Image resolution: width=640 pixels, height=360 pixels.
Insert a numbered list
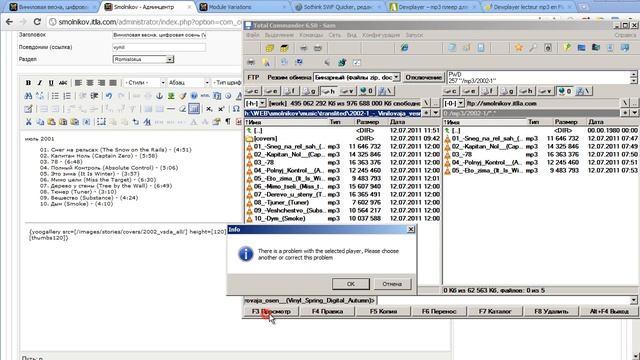(67, 96)
